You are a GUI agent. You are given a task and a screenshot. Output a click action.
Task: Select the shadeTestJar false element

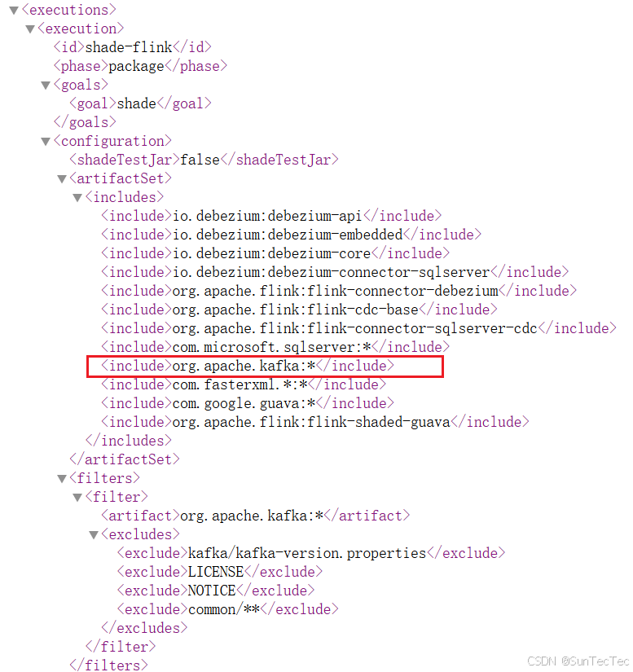click(204, 160)
